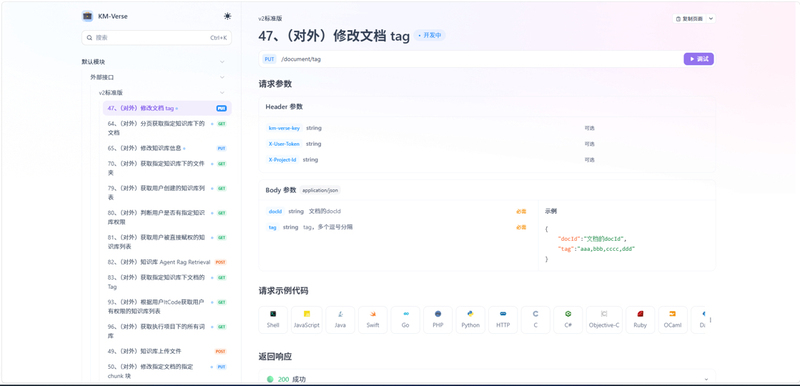The image size is (800, 386).
Task: Click the 返回响应 heading
Action: [x=275, y=356]
